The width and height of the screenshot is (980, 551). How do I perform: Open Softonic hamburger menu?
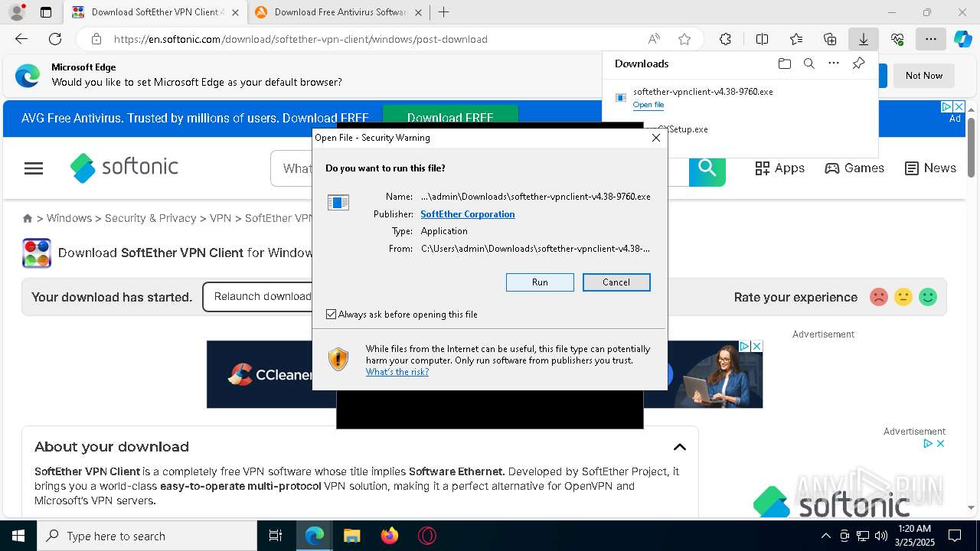[34, 168]
